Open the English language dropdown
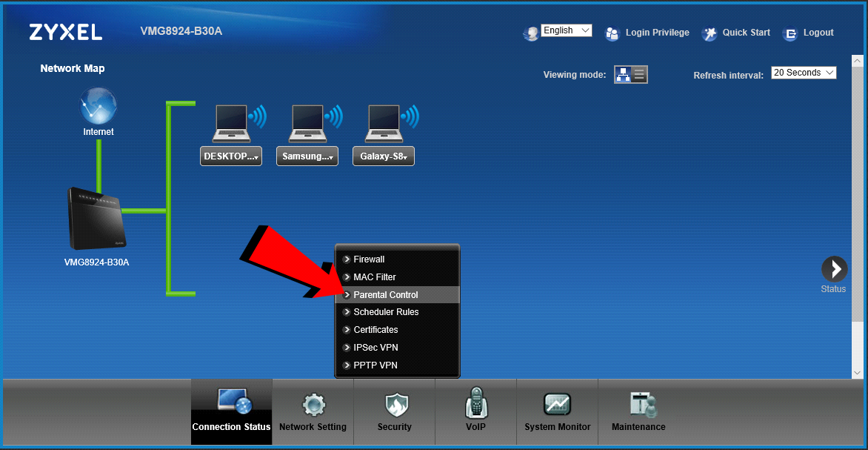This screenshot has height=450, width=868. [x=567, y=30]
